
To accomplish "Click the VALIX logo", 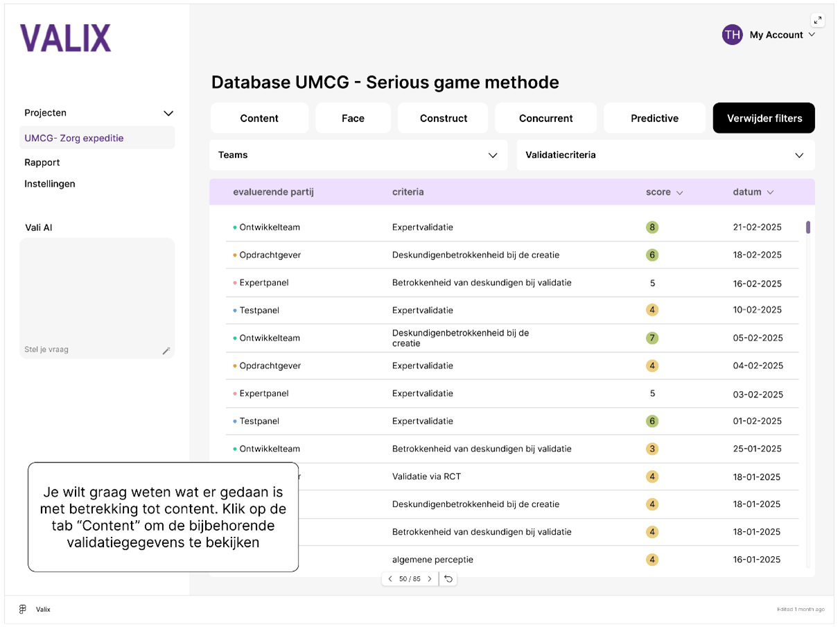I will [x=65, y=38].
